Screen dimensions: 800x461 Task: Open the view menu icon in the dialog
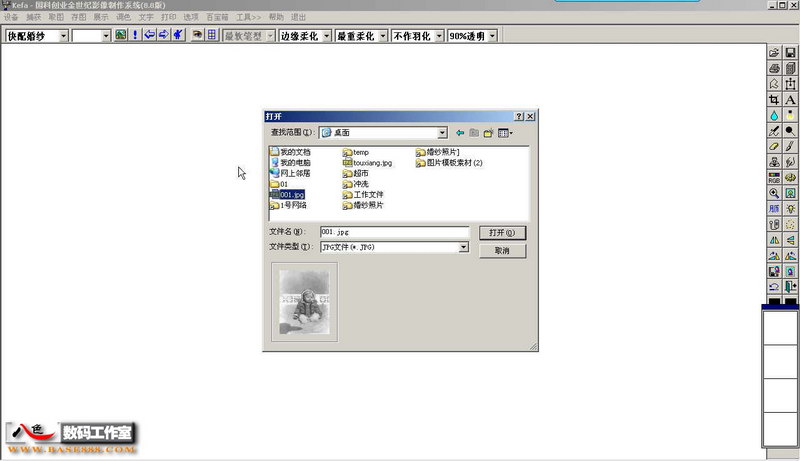pyautogui.click(x=505, y=133)
